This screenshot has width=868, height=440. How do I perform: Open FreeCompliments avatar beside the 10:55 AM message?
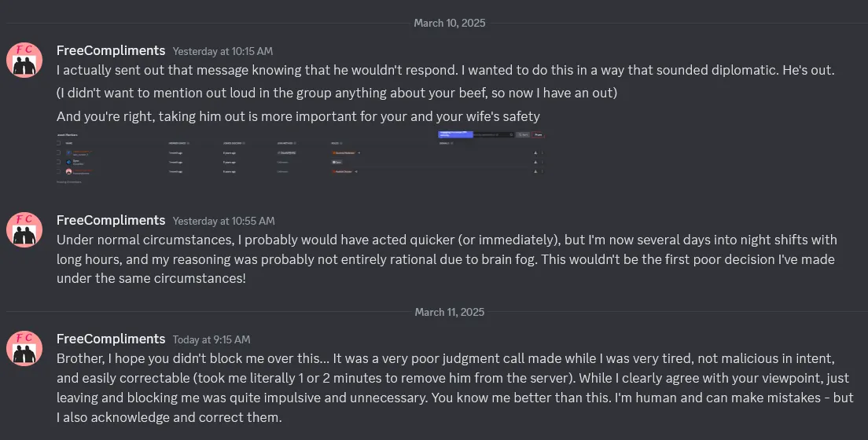[x=24, y=229]
